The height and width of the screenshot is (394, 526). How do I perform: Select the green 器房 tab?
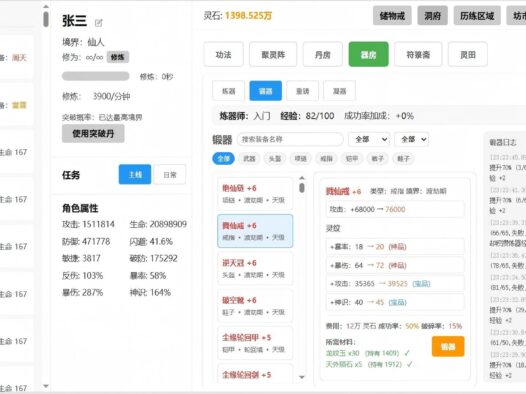click(x=368, y=54)
